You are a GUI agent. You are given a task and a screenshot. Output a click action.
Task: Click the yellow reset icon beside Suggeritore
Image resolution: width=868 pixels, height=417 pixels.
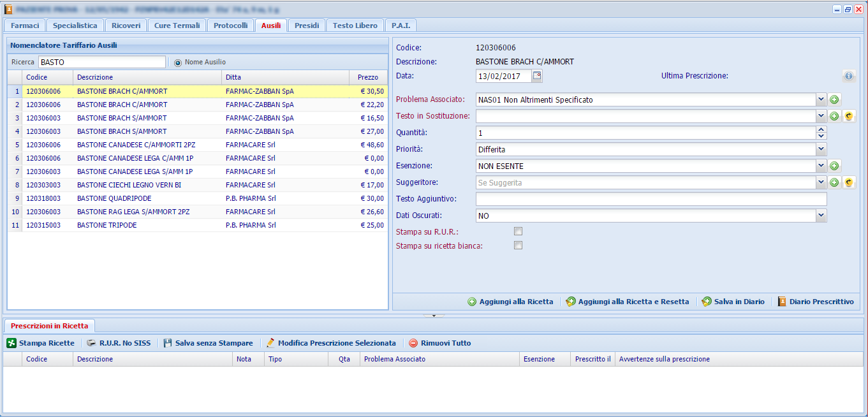coord(849,182)
